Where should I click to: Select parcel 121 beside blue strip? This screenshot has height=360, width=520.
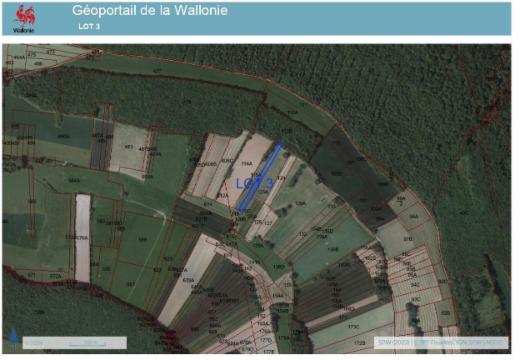[x=281, y=178]
